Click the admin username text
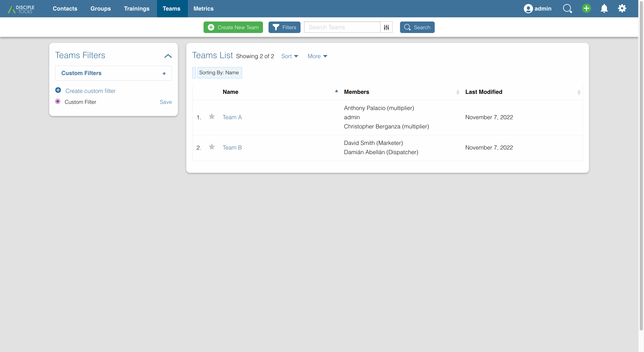The width and height of the screenshot is (644, 352). coord(543,8)
